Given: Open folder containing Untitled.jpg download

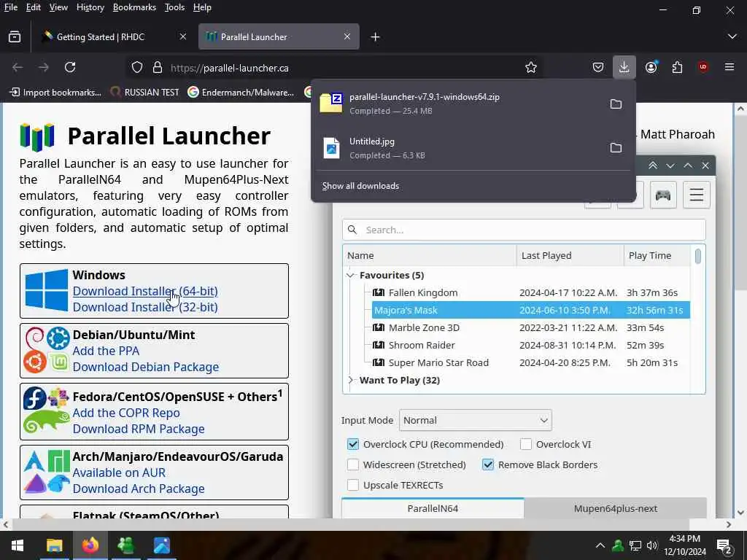Looking at the screenshot, I should pyautogui.click(x=616, y=148).
